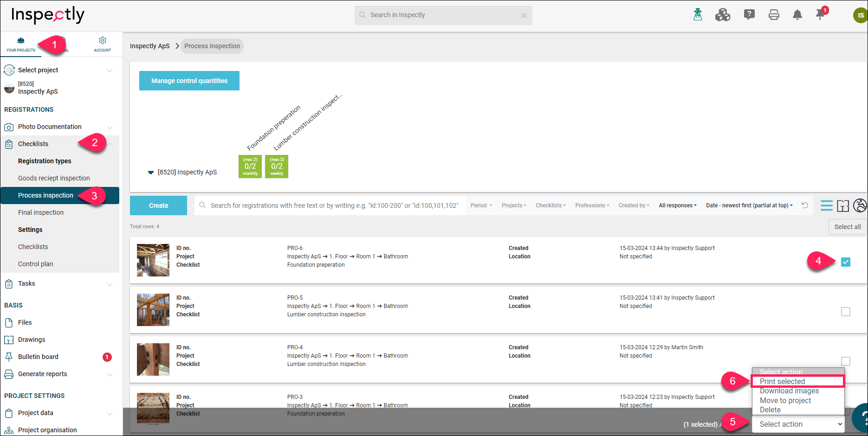
Task: Switch to list view icon
Action: (827, 205)
